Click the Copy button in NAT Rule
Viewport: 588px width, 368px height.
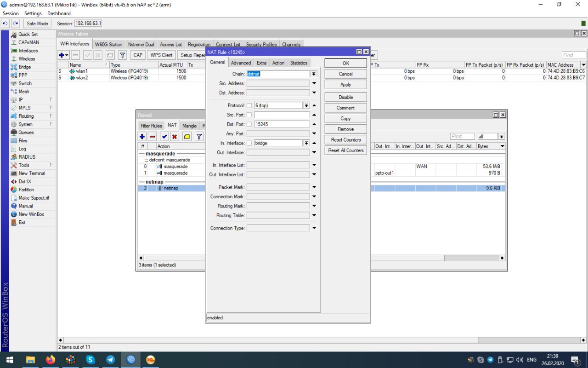pyautogui.click(x=345, y=119)
